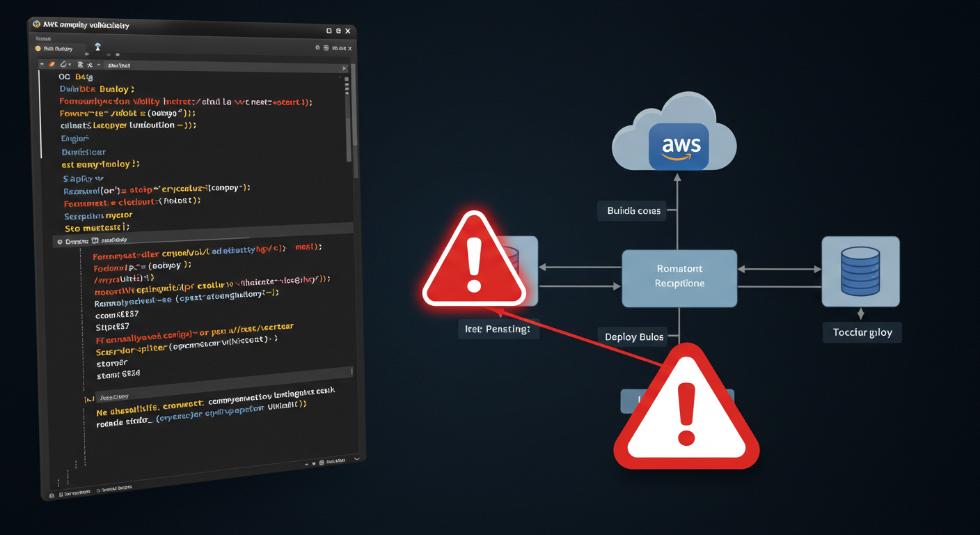Click the Deploy Bulos label in diagram
This screenshot has height=535, width=980.
(634, 336)
